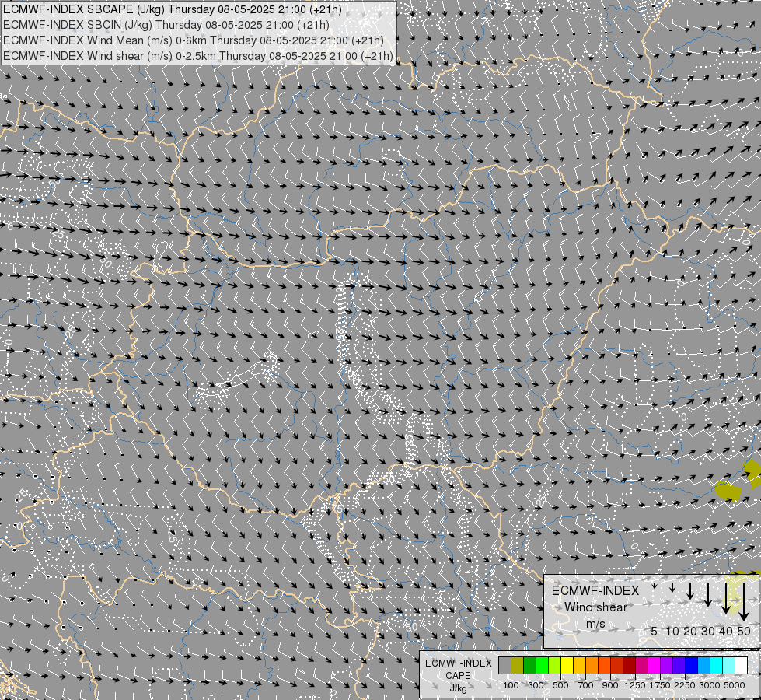Click the Wind shear 0-2.5km title line
The image size is (761, 700).
[x=198, y=56]
